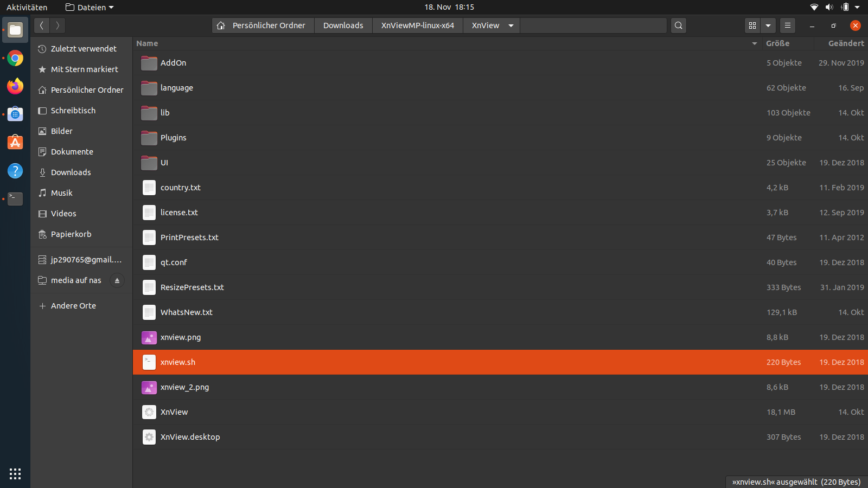Click the Wi-Fi icon in system tray
Viewport: 868px width, 488px height.
814,7
